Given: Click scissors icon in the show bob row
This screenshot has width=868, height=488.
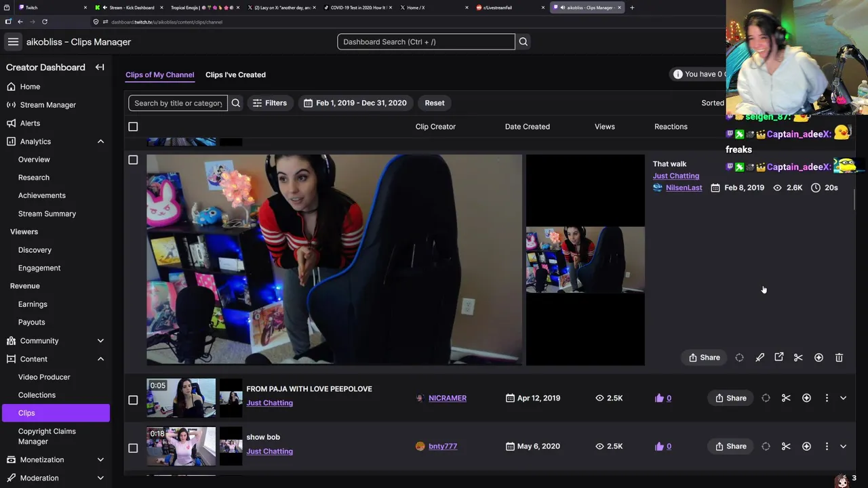Looking at the screenshot, I should point(786,446).
